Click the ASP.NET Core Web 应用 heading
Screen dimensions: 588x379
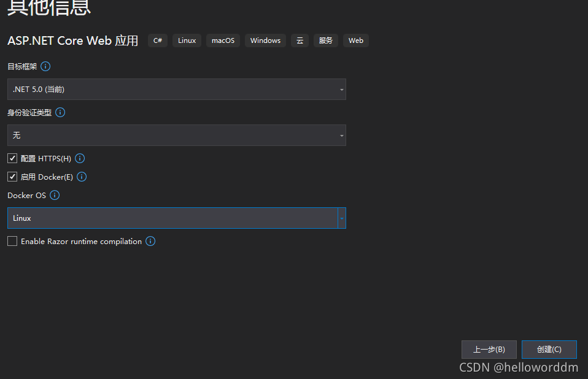point(73,40)
